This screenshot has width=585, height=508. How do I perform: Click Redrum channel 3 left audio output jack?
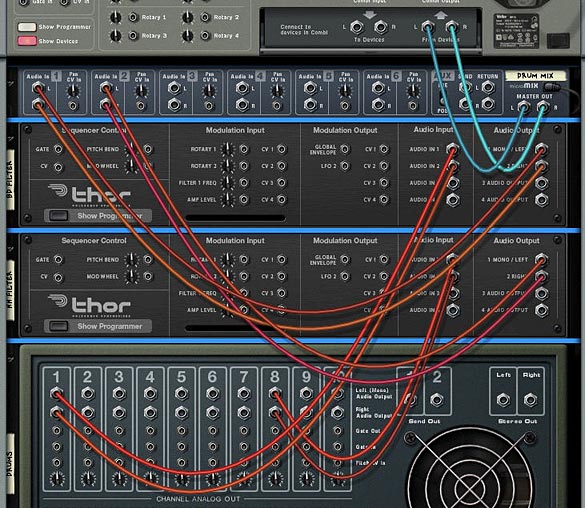(119, 393)
